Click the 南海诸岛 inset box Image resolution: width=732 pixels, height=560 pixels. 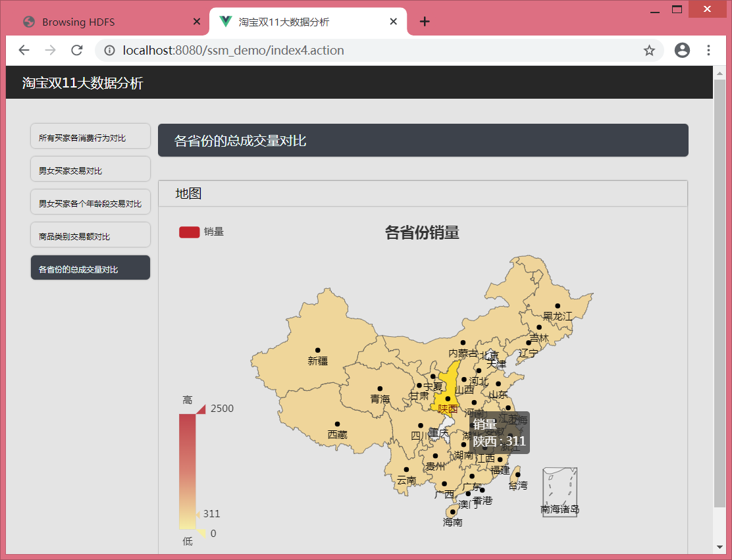560,492
